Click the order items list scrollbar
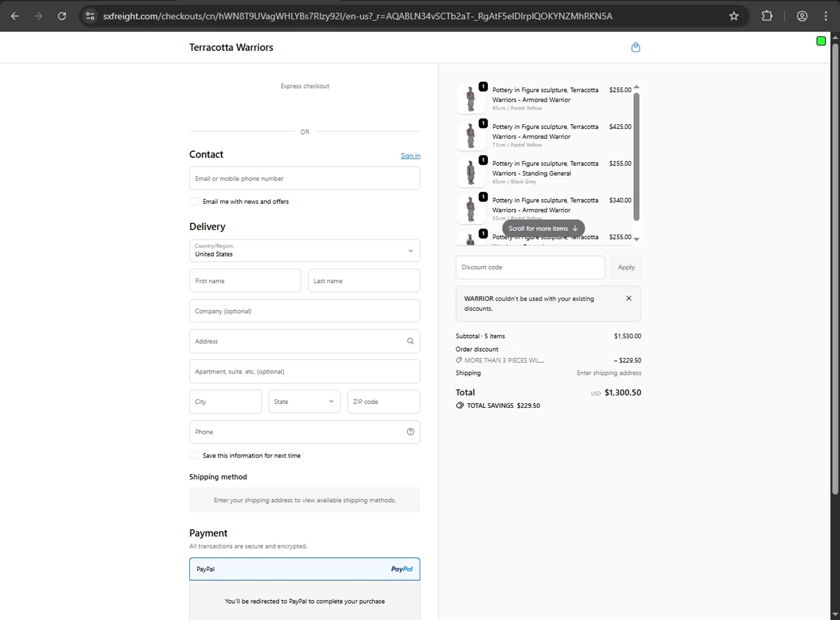Screen dimensions: 840x620 636,157
